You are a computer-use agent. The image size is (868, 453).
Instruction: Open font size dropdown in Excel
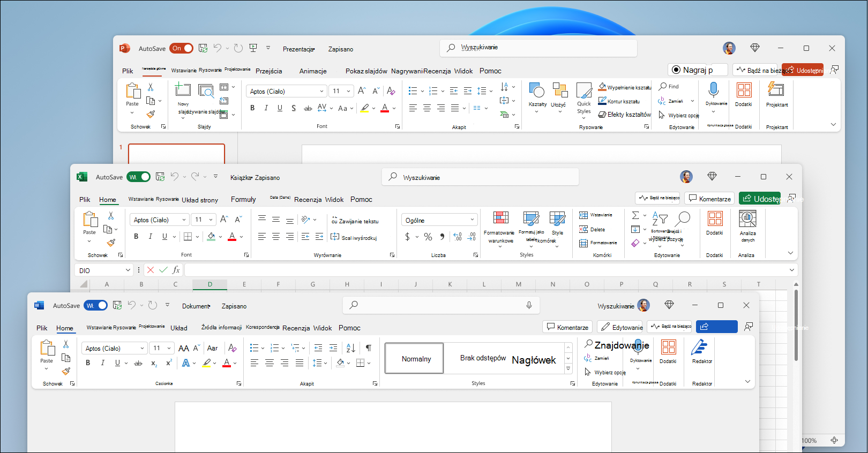(x=211, y=220)
